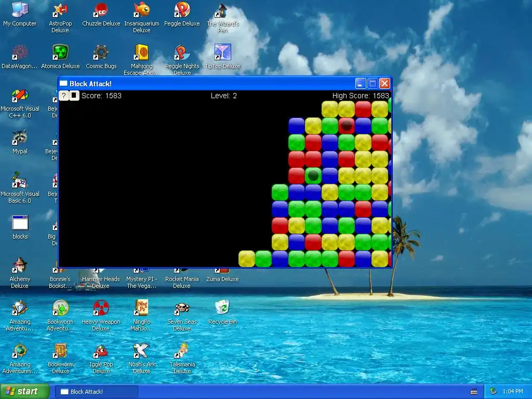The width and height of the screenshot is (532, 399).
Task: Click the Score: 1583 text
Action: [101, 96]
